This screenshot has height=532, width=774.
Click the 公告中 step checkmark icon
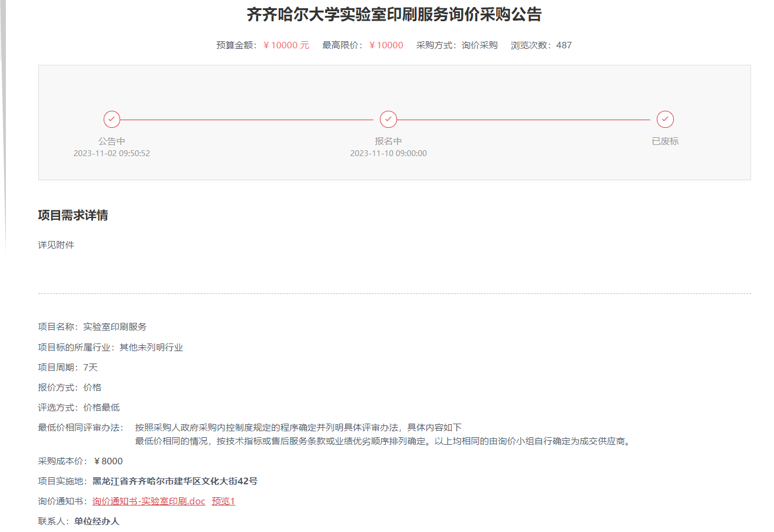tap(112, 119)
